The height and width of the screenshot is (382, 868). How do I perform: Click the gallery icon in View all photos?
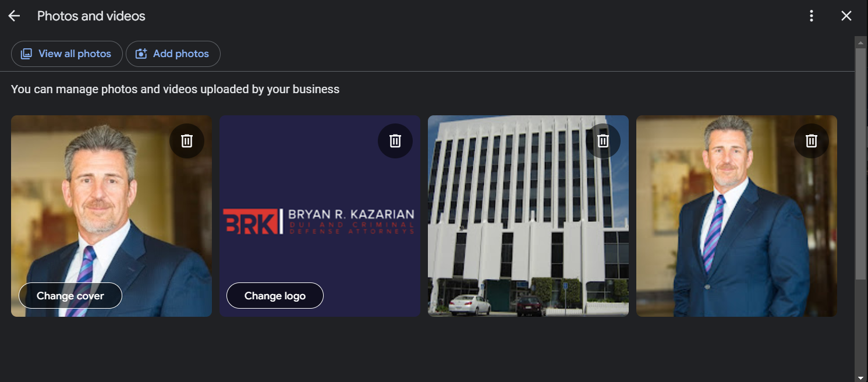point(26,54)
